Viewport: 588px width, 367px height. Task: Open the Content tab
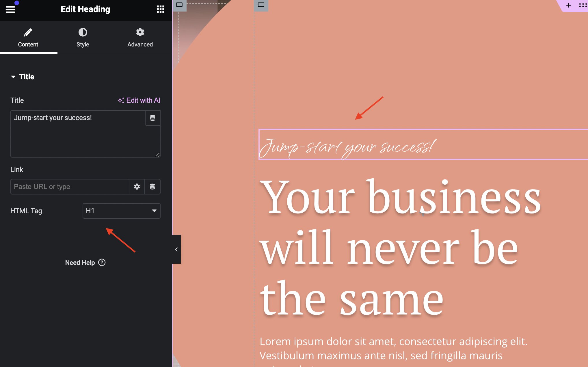pos(28,38)
